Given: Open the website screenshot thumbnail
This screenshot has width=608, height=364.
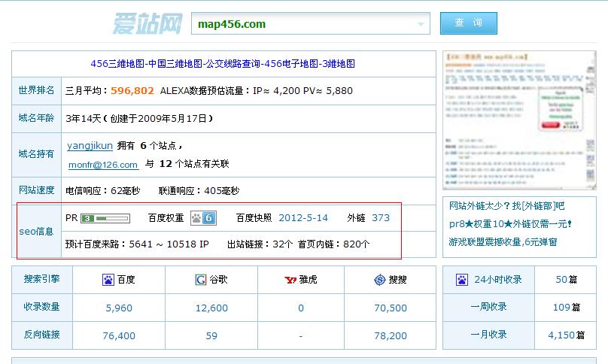Looking at the screenshot, I should point(518,120).
